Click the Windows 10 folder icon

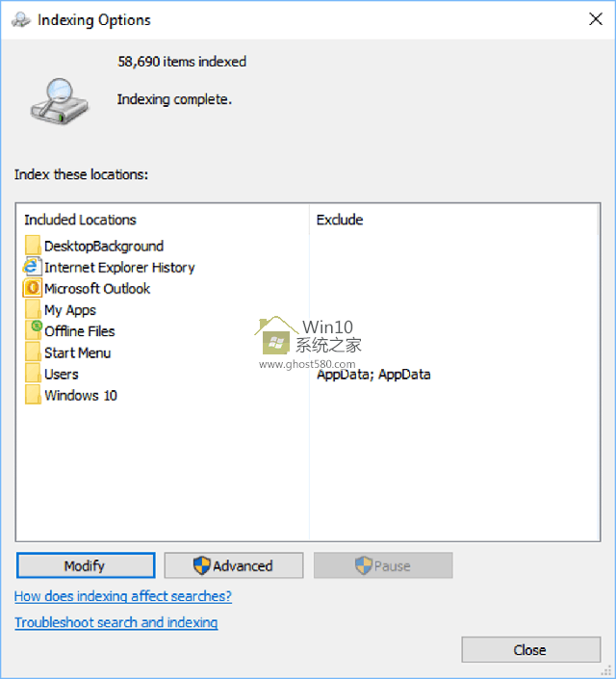(33, 395)
